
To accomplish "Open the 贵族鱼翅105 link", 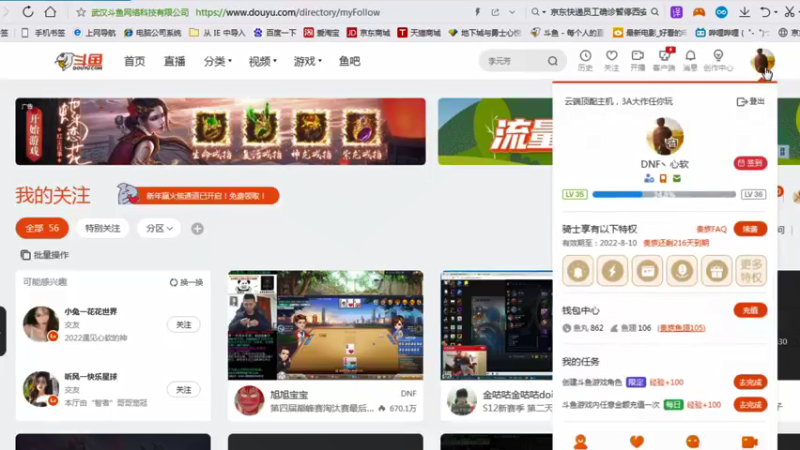I will coord(681,328).
